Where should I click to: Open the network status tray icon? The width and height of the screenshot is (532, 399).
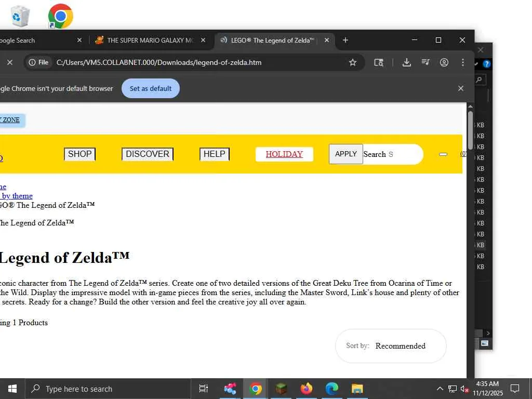point(453,389)
